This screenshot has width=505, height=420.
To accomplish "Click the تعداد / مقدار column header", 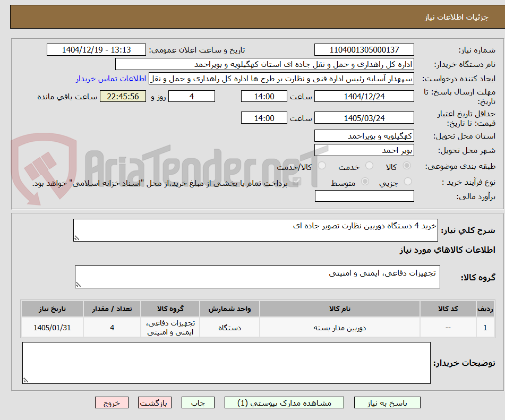I will click(x=112, y=308).
